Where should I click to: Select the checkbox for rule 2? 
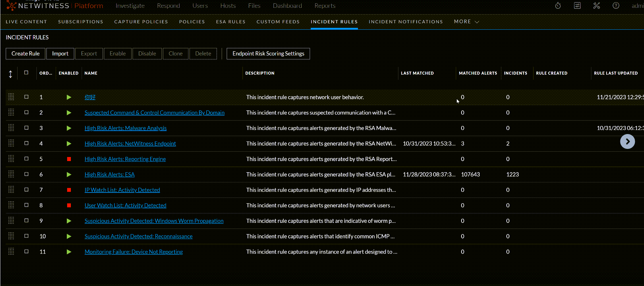[26, 112]
